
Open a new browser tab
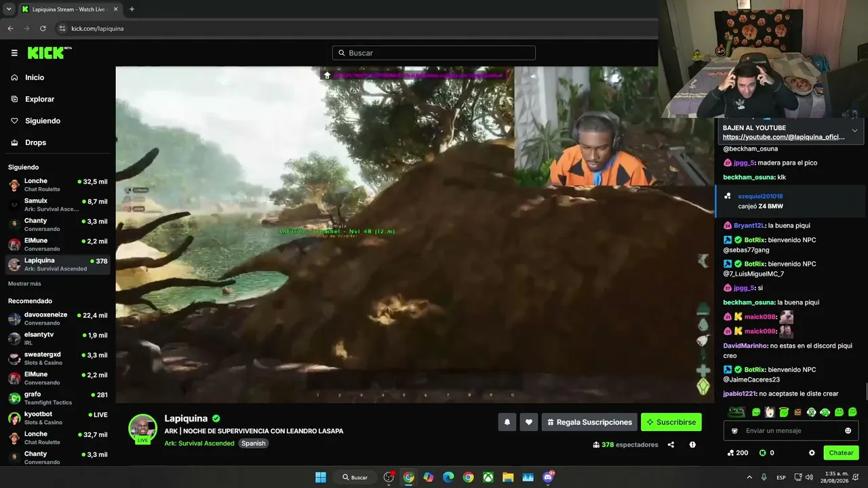pyautogui.click(x=132, y=9)
